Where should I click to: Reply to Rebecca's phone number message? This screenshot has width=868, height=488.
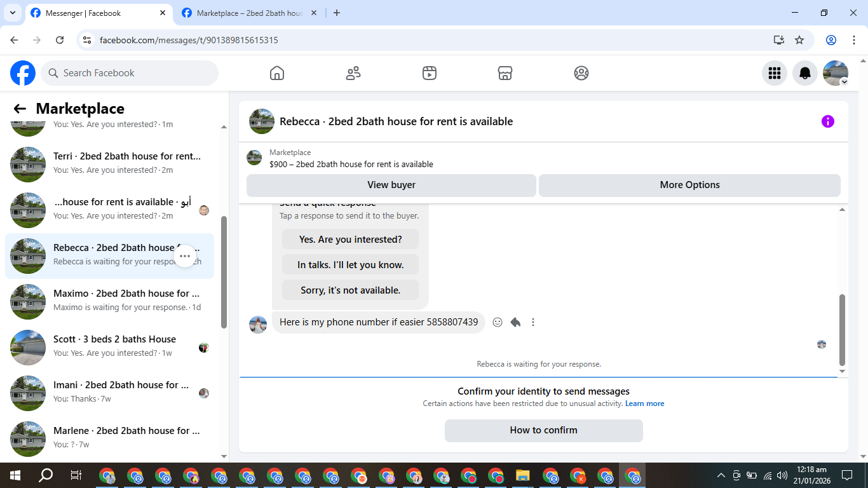click(515, 322)
